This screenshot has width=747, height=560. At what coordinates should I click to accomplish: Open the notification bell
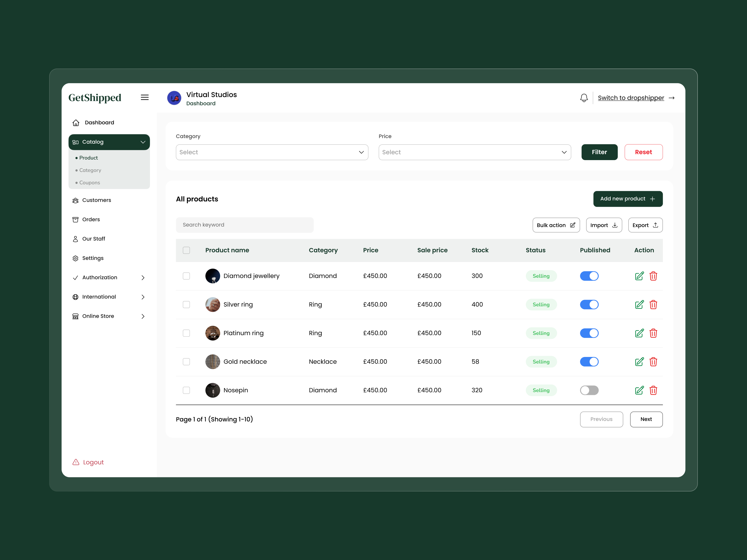[x=584, y=98]
